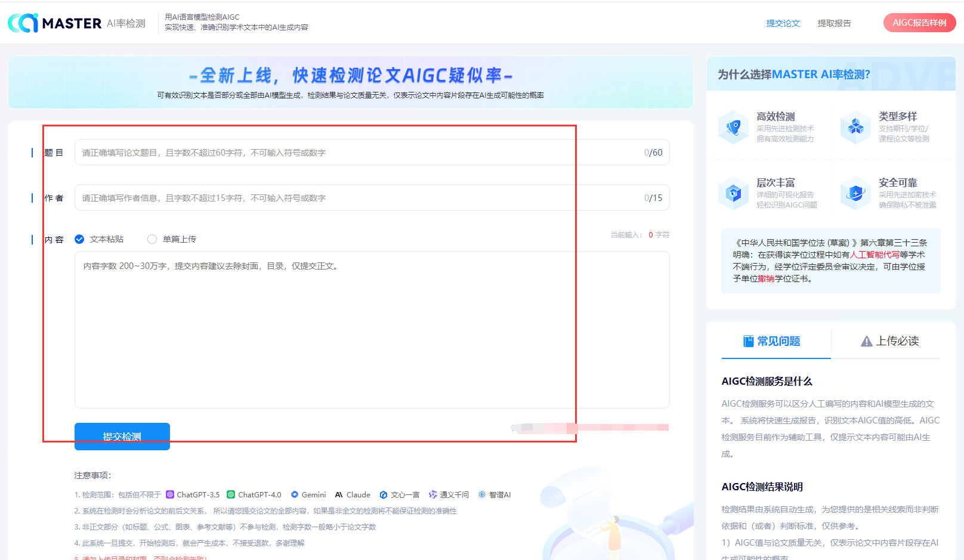
Task: Click the 层次丰富 feature icon
Action: click(734, 193)
